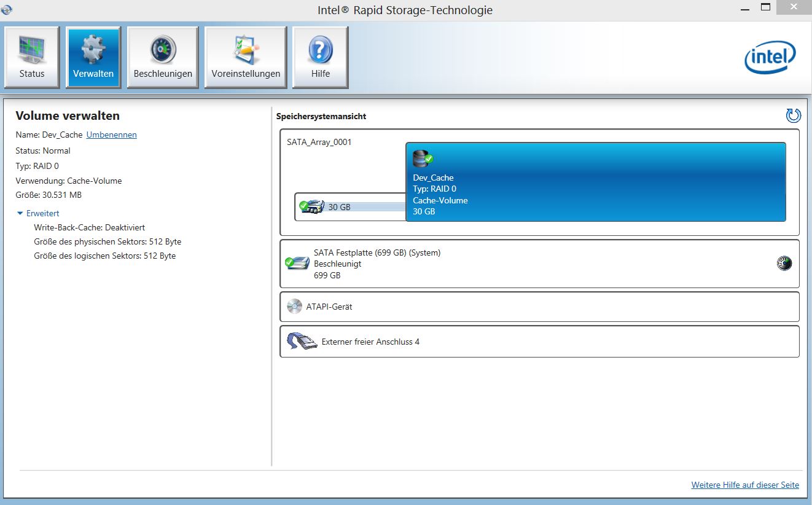
Task: Click the Status: Normal text
Action: [x=43, y=151]
